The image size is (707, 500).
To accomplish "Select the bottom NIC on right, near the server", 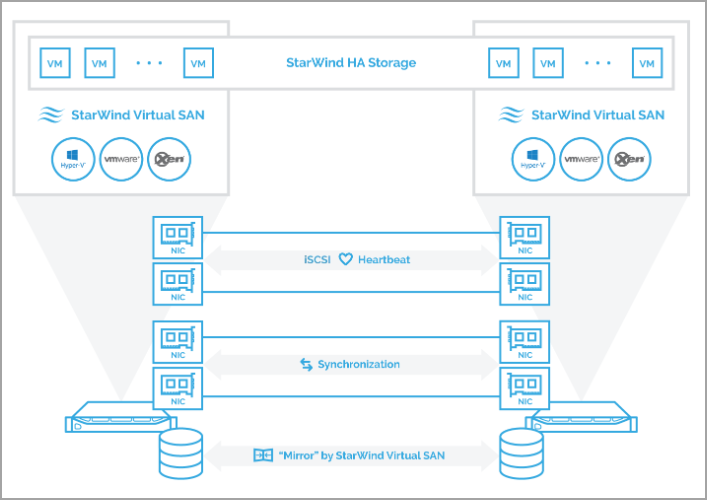I will click(x=525, y=388).
